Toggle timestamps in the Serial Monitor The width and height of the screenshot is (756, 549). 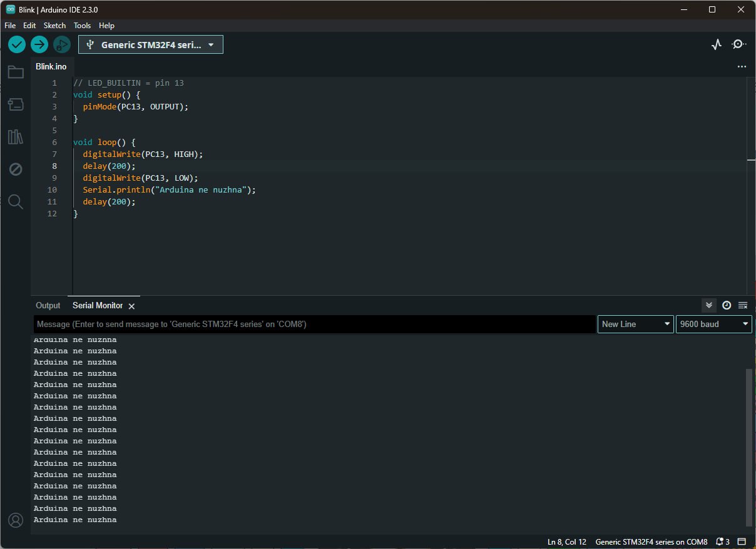click(x=727, y=305)
